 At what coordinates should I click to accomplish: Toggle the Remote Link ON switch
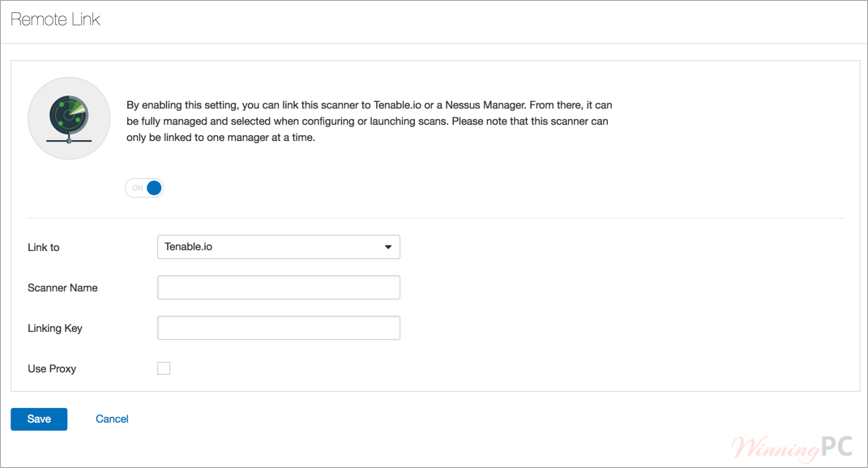[144, 188]
